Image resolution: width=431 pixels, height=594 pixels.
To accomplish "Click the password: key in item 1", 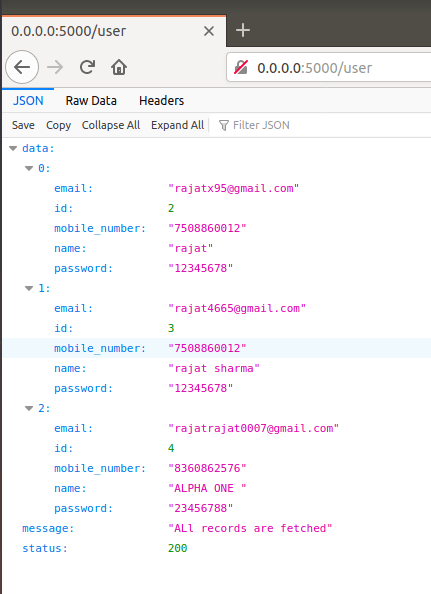I will point(83,388).
